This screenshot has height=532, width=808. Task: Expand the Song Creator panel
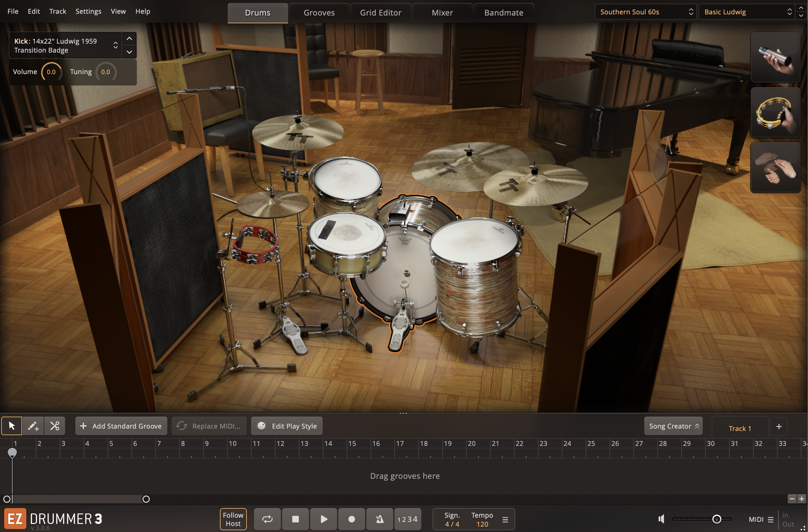(x=674, y=426)
